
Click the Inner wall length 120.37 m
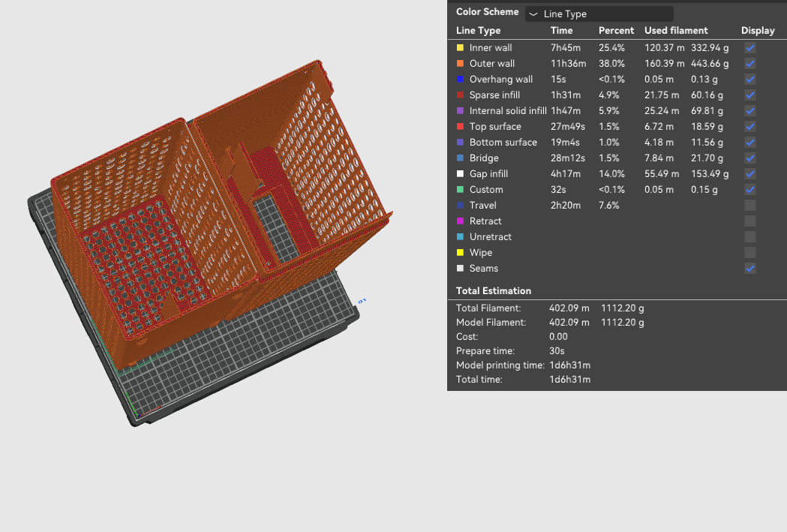tap(664, 48)
